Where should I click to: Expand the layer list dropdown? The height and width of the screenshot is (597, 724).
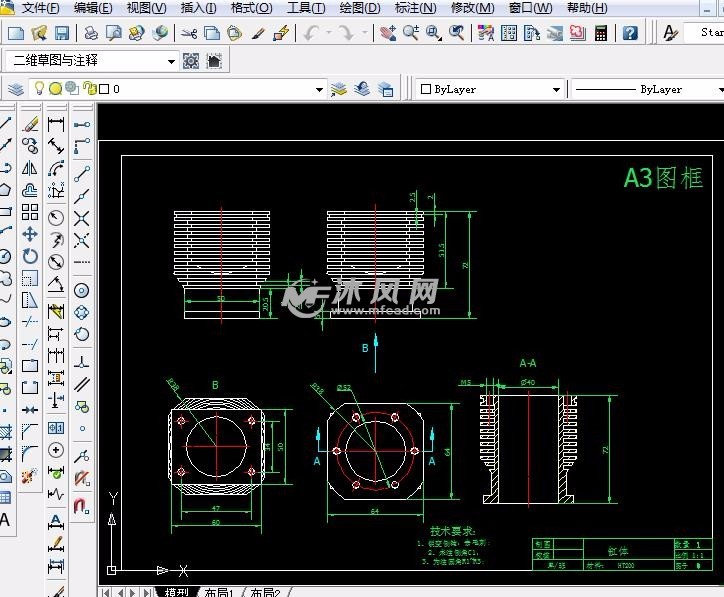(320, 89)
